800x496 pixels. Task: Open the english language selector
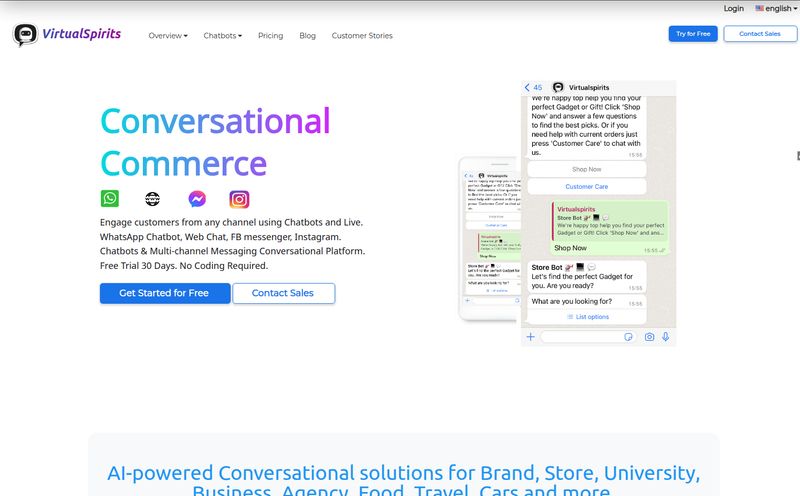click(x=776, y=8)
